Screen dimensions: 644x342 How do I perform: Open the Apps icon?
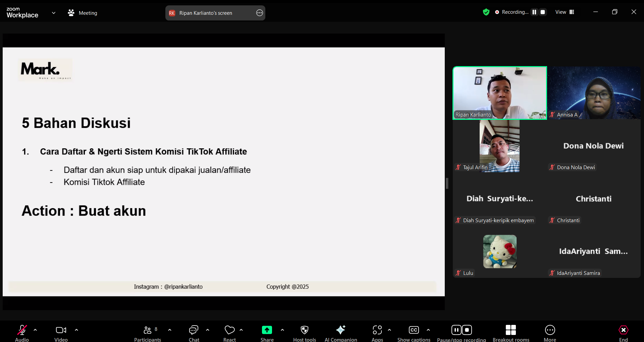377,330
